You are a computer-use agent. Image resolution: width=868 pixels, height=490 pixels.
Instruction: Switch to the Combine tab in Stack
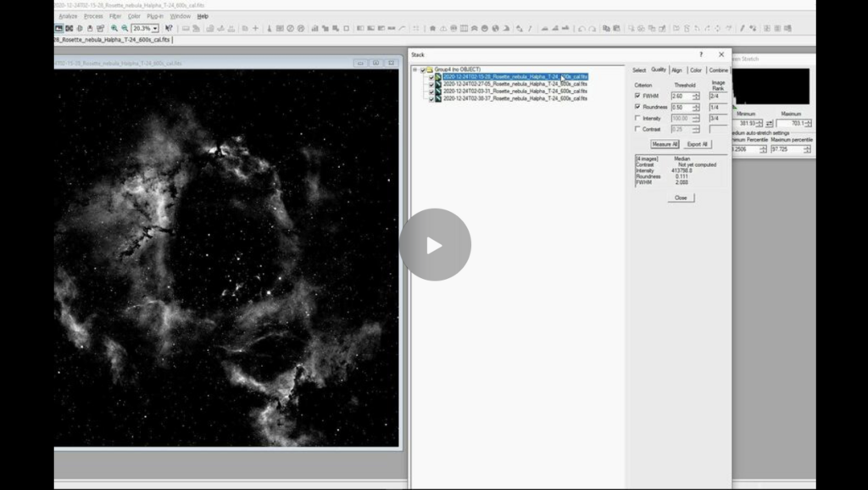pyautogui.click(x=719, y=70)
